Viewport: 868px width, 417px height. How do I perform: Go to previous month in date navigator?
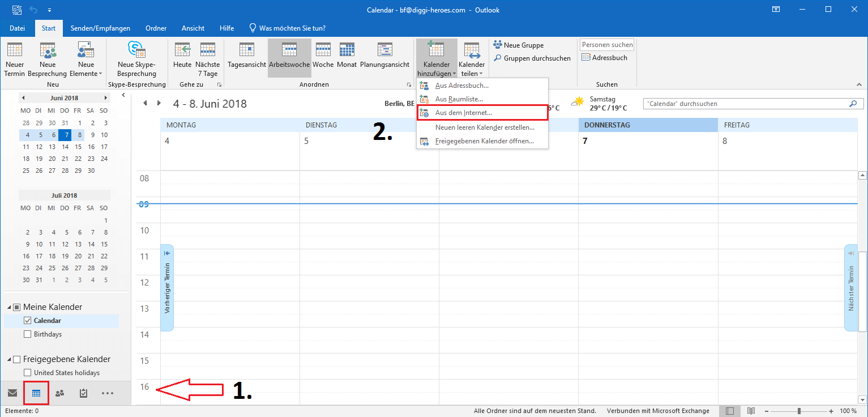[x=23, y=98]
